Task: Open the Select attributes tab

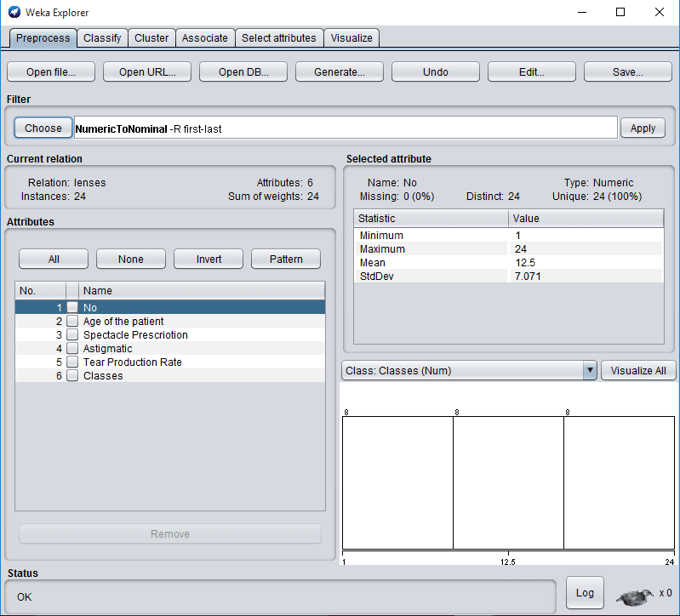Action: tap(279, 38)
